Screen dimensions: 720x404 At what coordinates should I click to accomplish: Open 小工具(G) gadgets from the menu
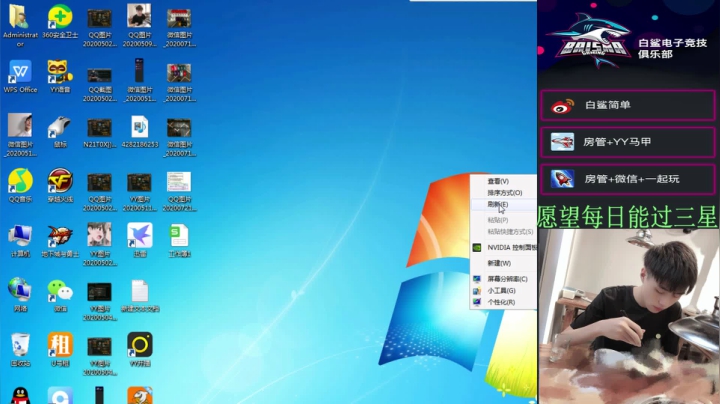pos(501,291)
